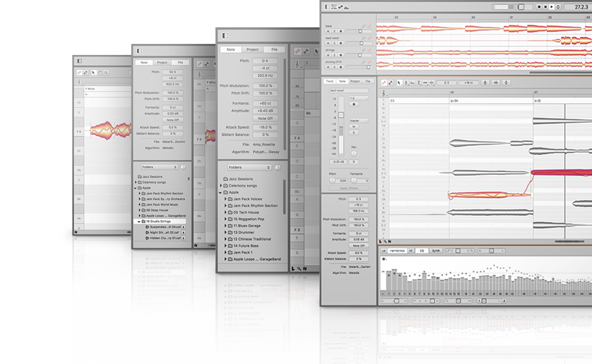Select the Pitch tool in the note editor

tap(406, 83)
